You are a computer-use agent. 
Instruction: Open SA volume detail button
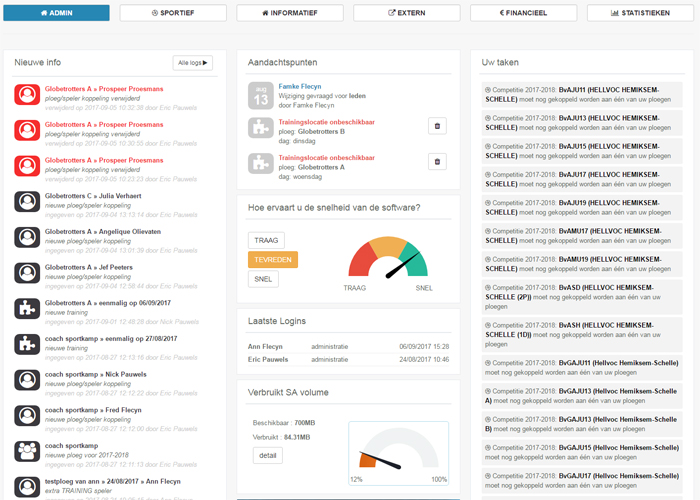pos(267,456)
